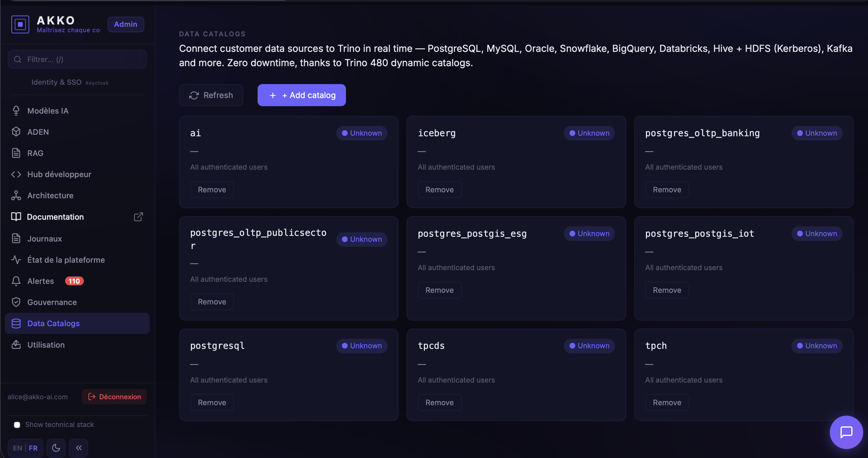Click the plus icon on Add catalog
The image size is (868, 458).
pyautogui.click(x=273, y=95)
